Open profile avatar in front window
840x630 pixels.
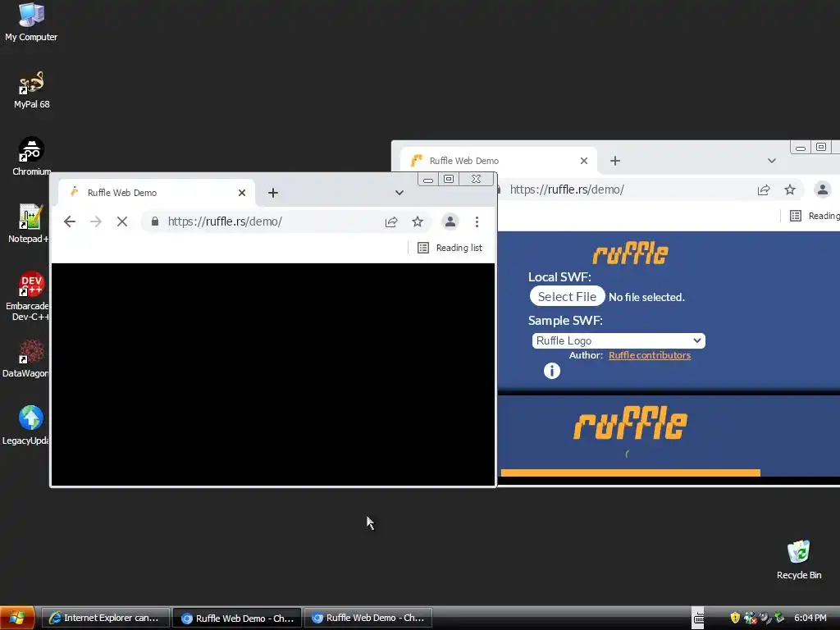coord(450,221)
